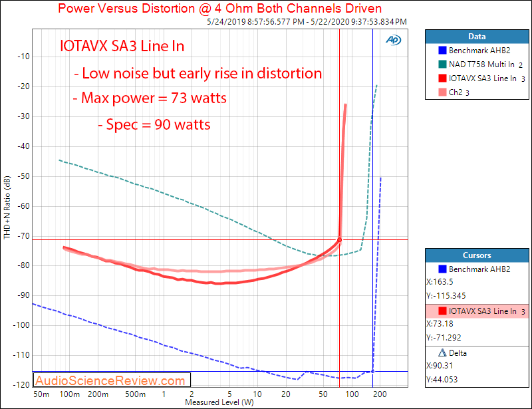Click the delta X:90.31 value
Viewport: 532px width, 409px height.
(x=440, y=365)
